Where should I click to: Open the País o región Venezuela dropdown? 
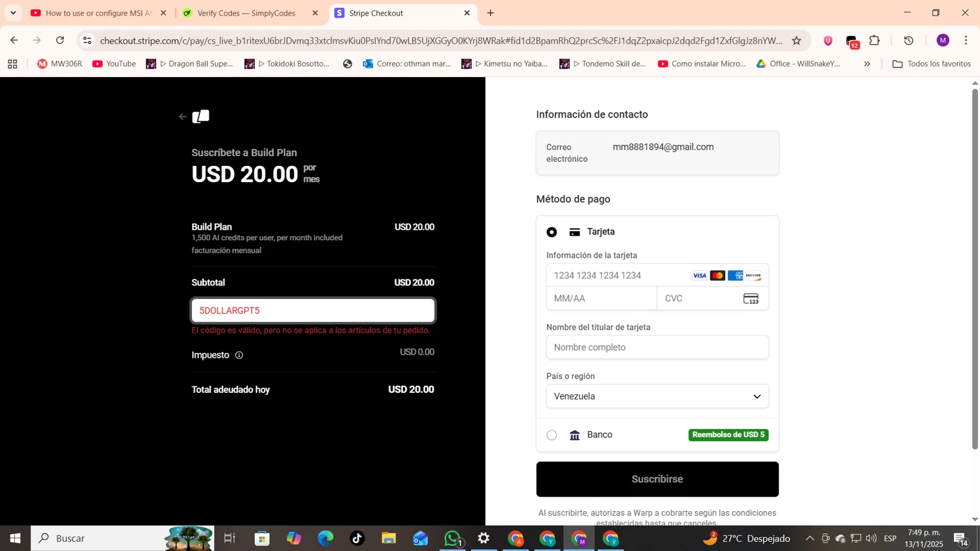tap(657, 396)
